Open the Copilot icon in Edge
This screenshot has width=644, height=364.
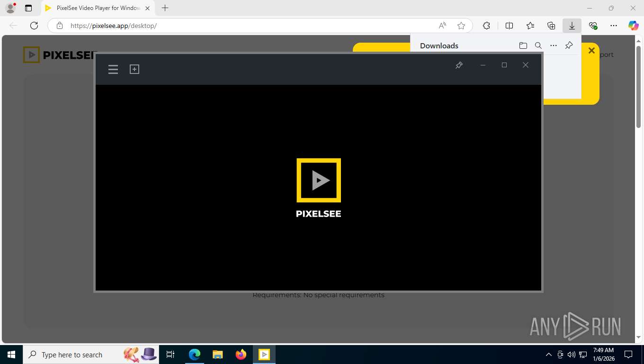(634, 26)
